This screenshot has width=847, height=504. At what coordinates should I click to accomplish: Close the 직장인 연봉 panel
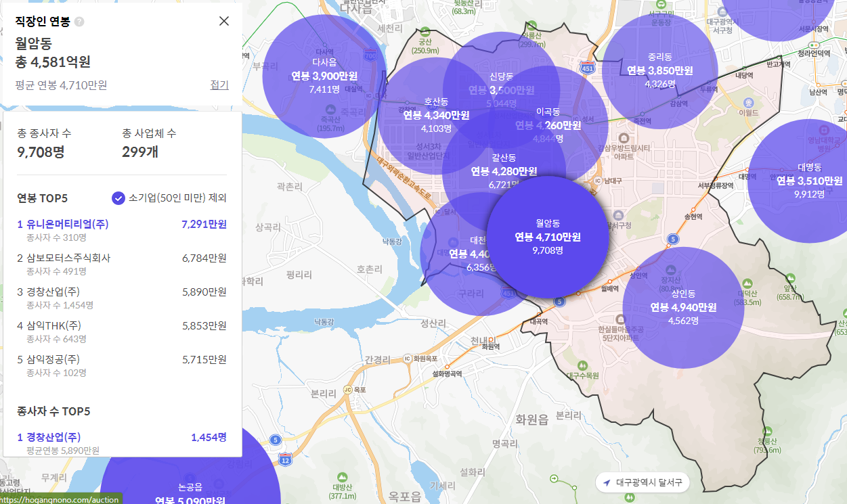224,21
